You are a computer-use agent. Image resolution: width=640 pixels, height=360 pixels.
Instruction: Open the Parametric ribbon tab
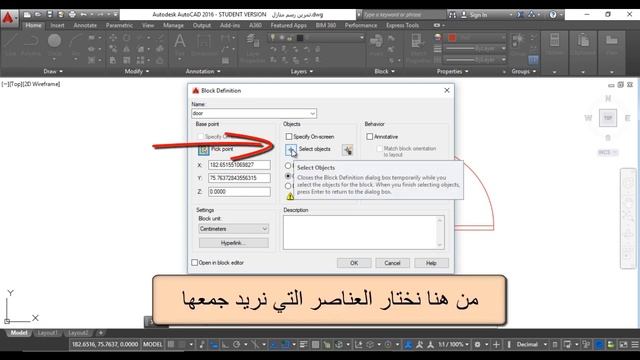tap(119, 25)
